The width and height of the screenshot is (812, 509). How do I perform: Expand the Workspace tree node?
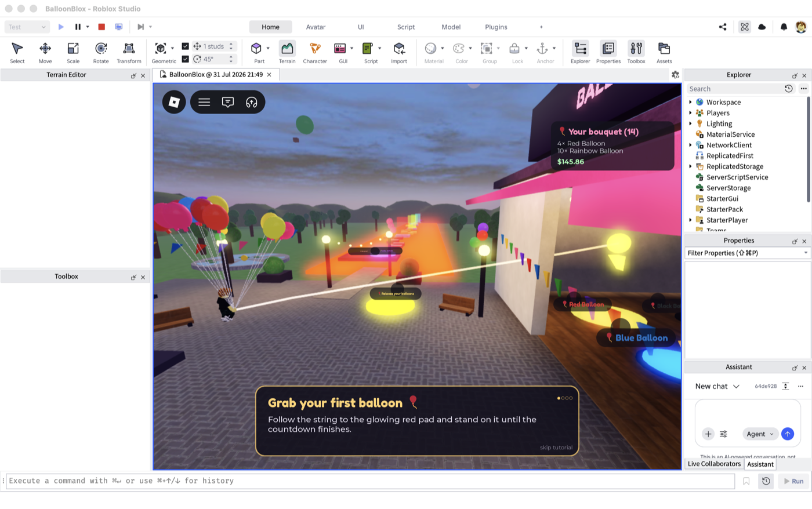[x=690, y=102]
